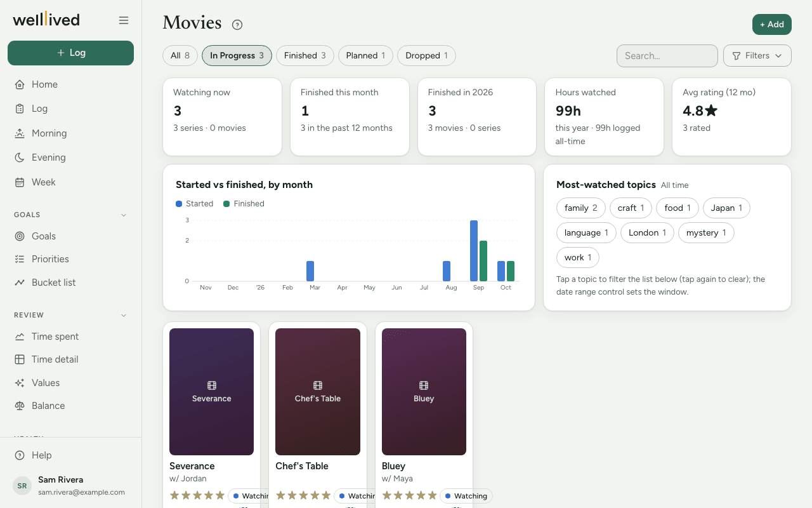Viewport: 812px width, 508px height.
Task: Select the In Progress 3 tab
Action: [x=237, y=55]
